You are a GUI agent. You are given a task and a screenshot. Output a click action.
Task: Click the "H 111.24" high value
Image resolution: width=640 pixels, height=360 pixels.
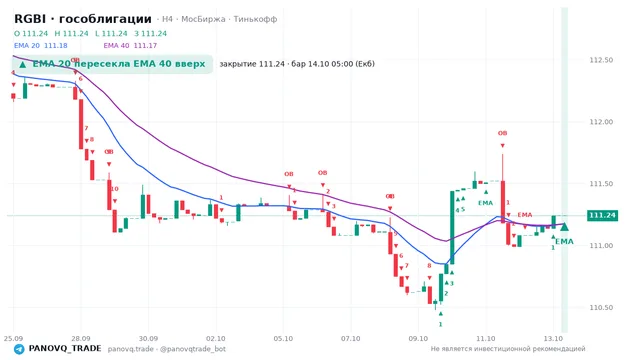pyautogui.click(x=71, y=33)
